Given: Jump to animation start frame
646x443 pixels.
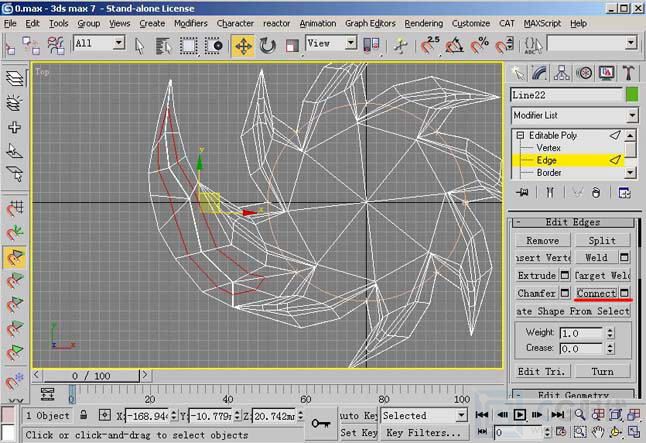Looking at the screenshot, I should (482, 415).
